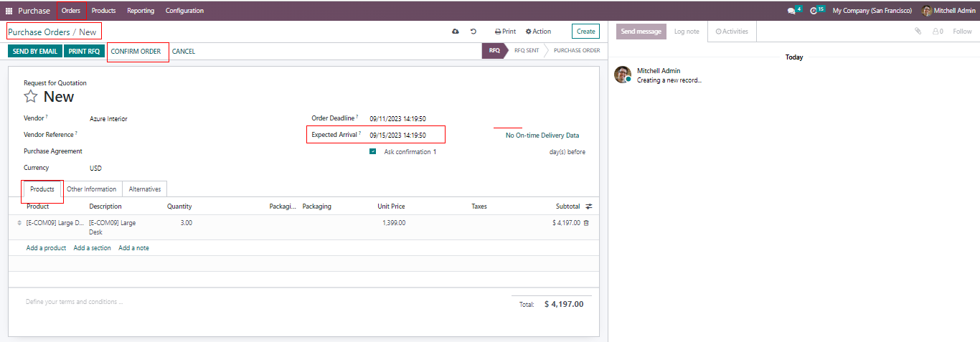This screenshot has width=980, height=342.
Task: Click the save manually cloud icon
Action: 455,32
